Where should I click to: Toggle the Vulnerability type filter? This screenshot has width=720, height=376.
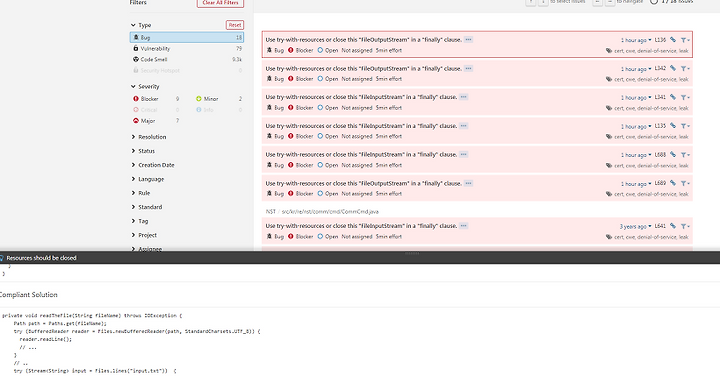click(187, 49)
